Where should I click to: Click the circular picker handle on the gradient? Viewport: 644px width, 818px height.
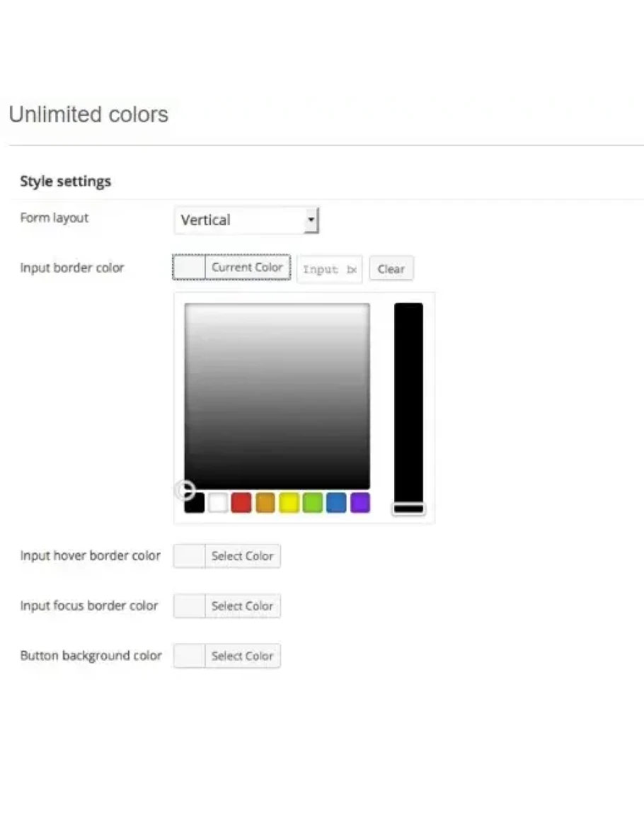tap(184, 489)
